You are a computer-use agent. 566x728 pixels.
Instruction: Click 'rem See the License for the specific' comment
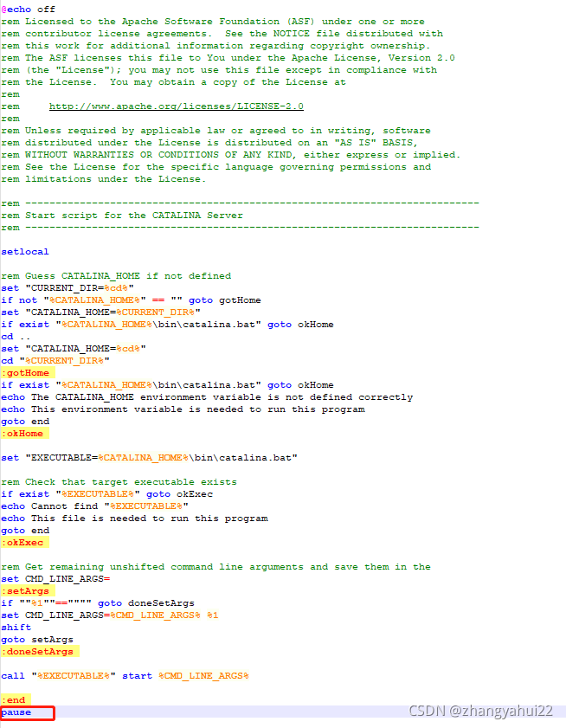[x=215, y=167]
